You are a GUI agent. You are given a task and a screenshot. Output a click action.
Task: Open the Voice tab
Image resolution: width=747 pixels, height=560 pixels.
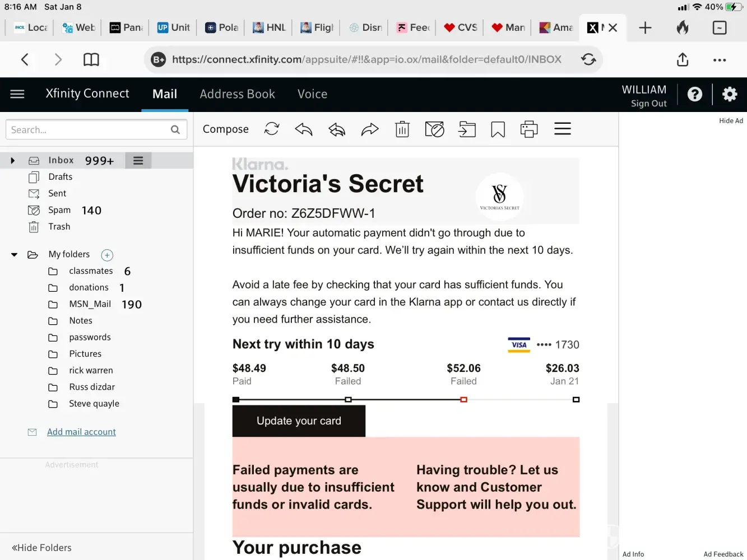pos(313,94)
